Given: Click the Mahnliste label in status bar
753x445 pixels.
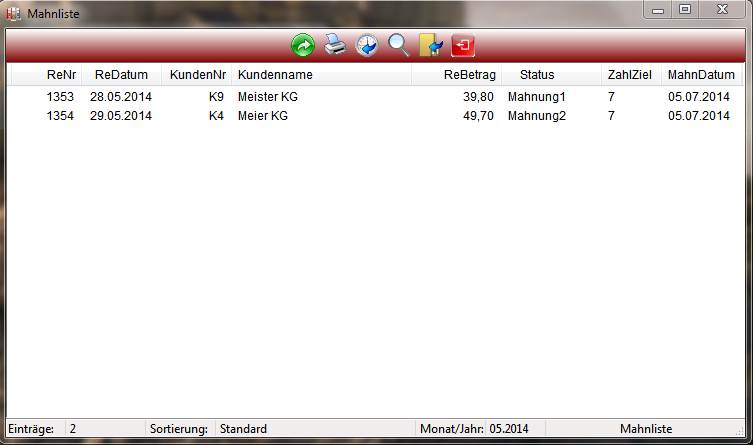Looking at the screenshot, I should (x=646, y=429).
